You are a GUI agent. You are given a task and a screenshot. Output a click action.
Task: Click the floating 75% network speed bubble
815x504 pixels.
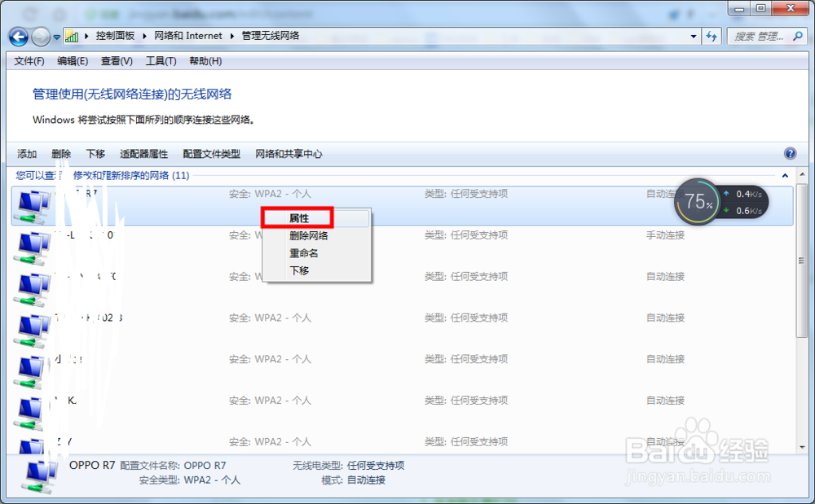pyautogui.click(x=697, y=201)
